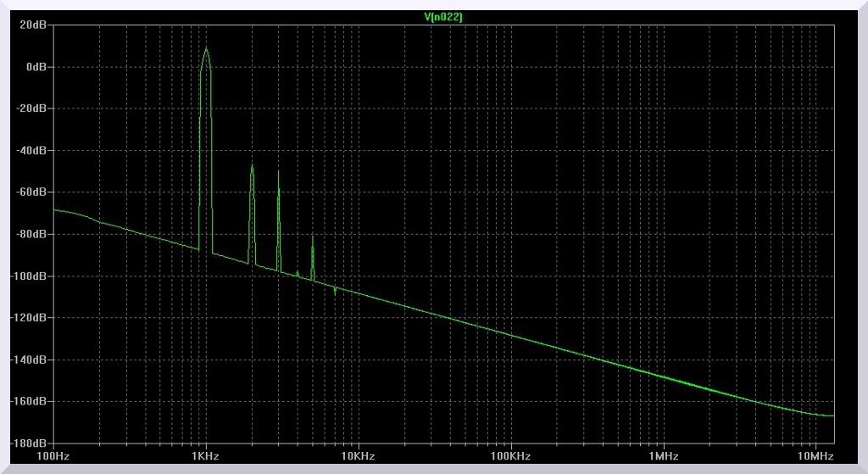Viewport: 868px width, 474px height.
Task: Click the 100Hz horizontal axis label
Action: [x=53, y=457]
